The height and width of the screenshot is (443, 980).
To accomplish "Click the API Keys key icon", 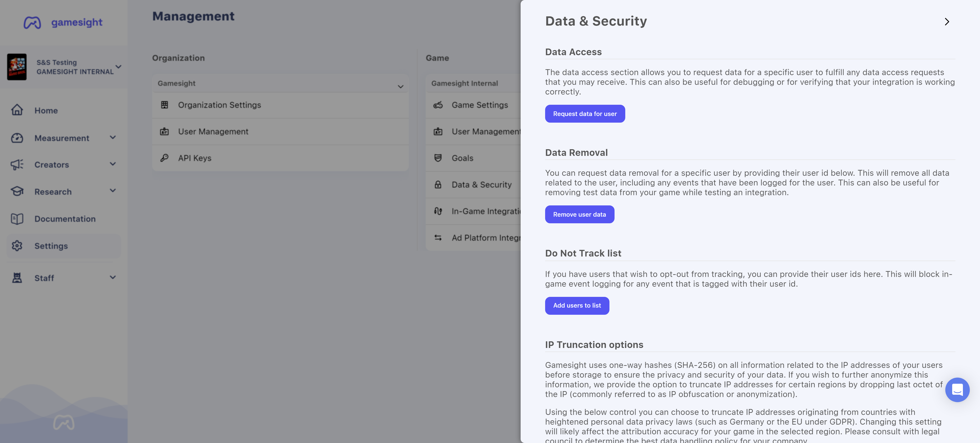I will tap(164, 158).
